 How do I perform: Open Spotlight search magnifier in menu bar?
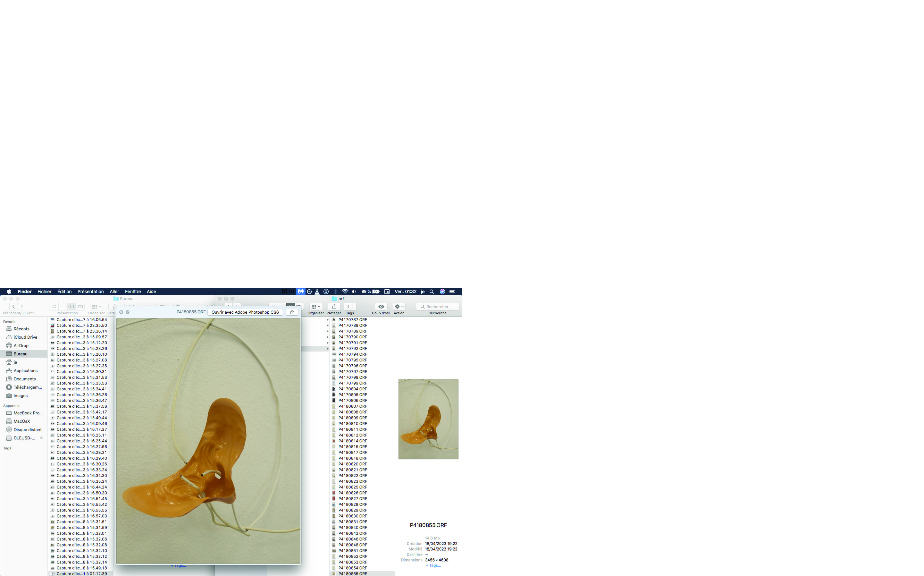[x=432, y=292]
